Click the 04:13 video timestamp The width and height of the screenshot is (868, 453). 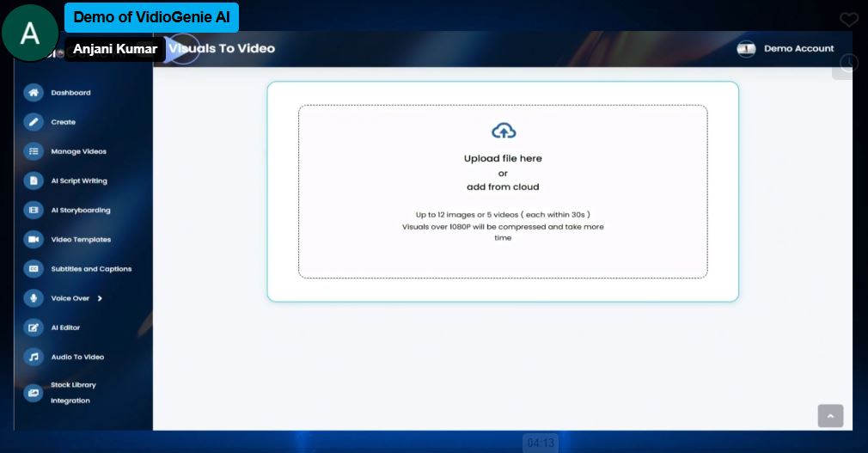tap(541, 443)
